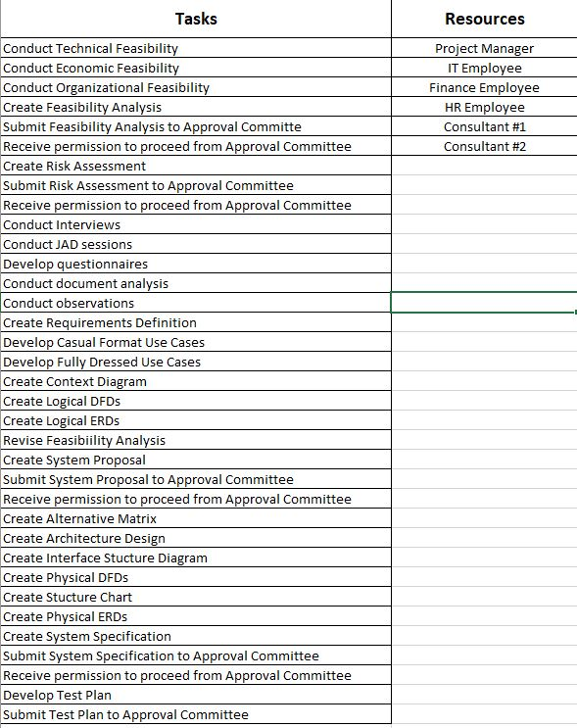
Task: Select the Project Manager resource cell
Action: coord(484,48)
